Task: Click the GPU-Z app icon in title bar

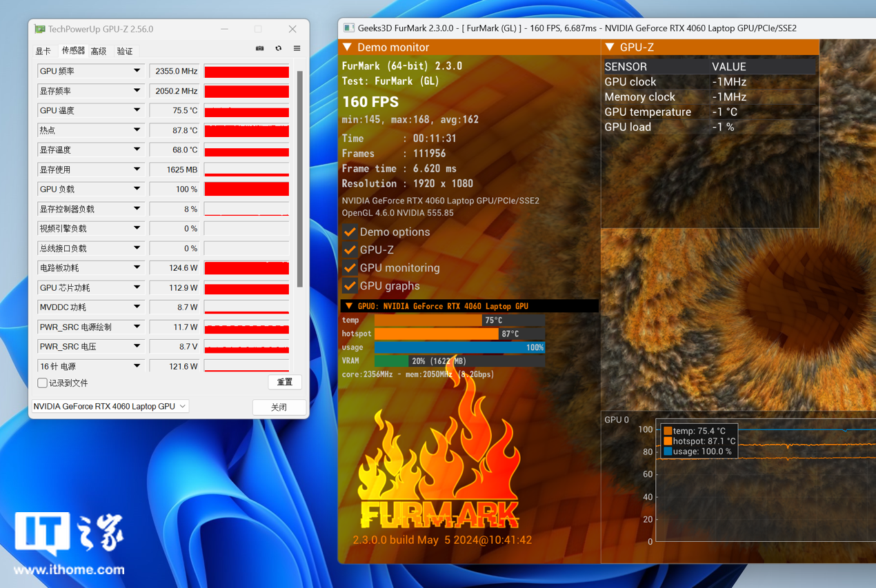Action: 40,29
